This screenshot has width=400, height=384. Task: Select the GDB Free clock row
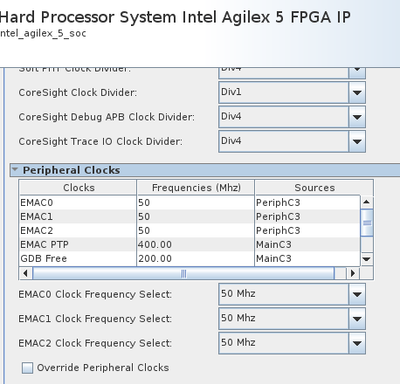[x=190, y=258]
